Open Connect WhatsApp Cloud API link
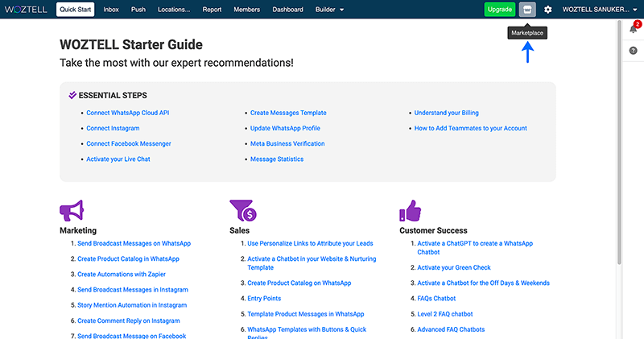Image resolution: width=644 pixels, height=339 pixels. point(128,113)
